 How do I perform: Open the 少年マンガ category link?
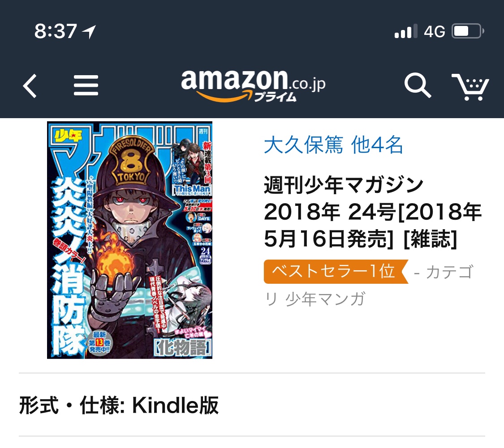325,299
